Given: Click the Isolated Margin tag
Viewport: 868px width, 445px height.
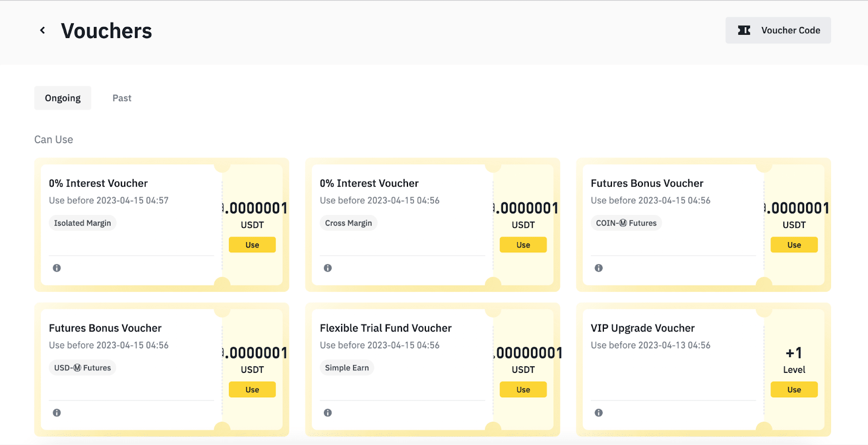Looking at the screenshot, I should coord(82,223).
